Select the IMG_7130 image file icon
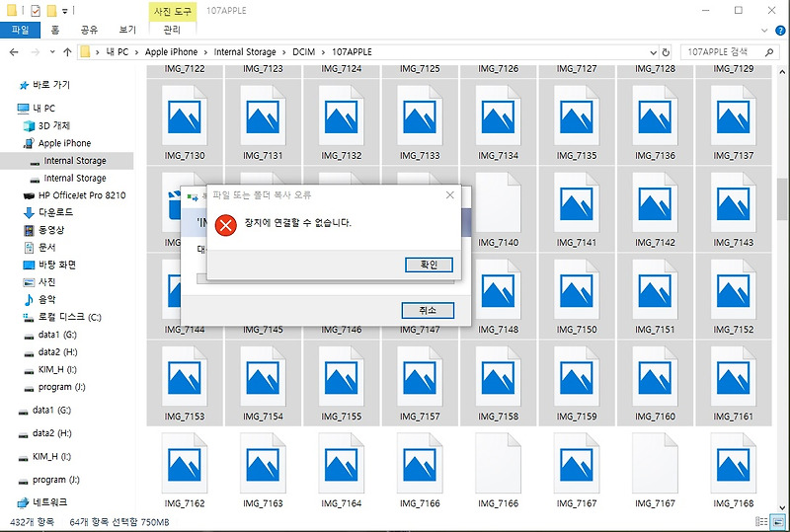Viewport: 790px width, 532px height. point(185,115)
